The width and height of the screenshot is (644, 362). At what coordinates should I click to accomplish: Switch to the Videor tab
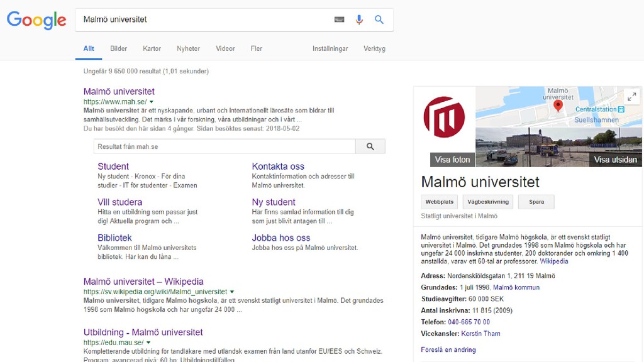[225, 48]
